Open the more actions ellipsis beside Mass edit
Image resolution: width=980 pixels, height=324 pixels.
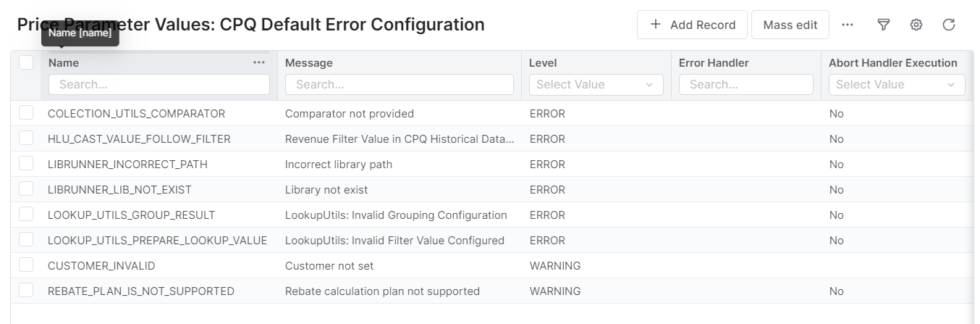click(848, 25)
